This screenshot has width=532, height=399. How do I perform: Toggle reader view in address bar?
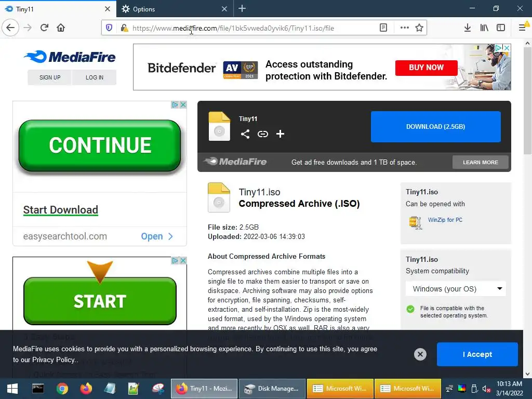383,28
